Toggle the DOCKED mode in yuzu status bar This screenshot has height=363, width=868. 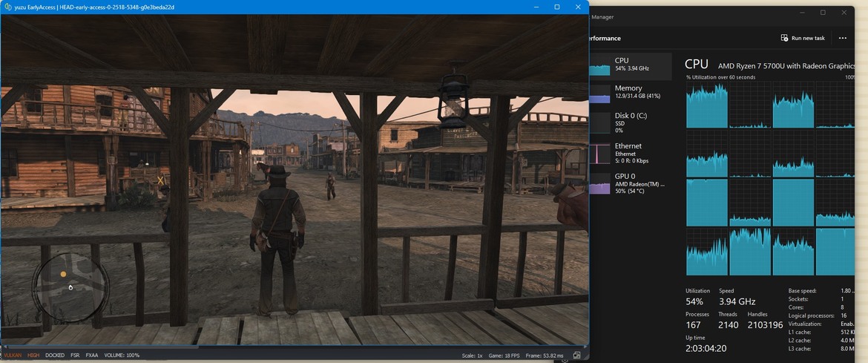click(x=55, y=356)
